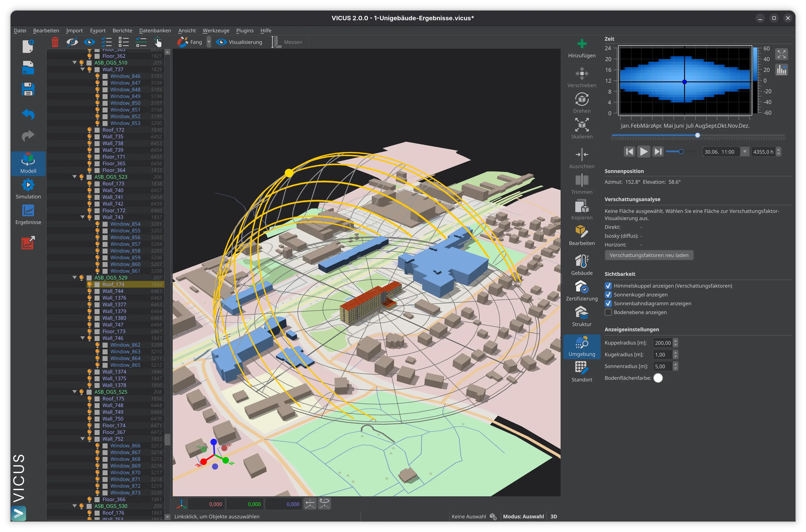This screenshot has height=532, width=806.
Task: Enable Bodenebene anzeigen checkbox
Action: [x=608, y=312]
